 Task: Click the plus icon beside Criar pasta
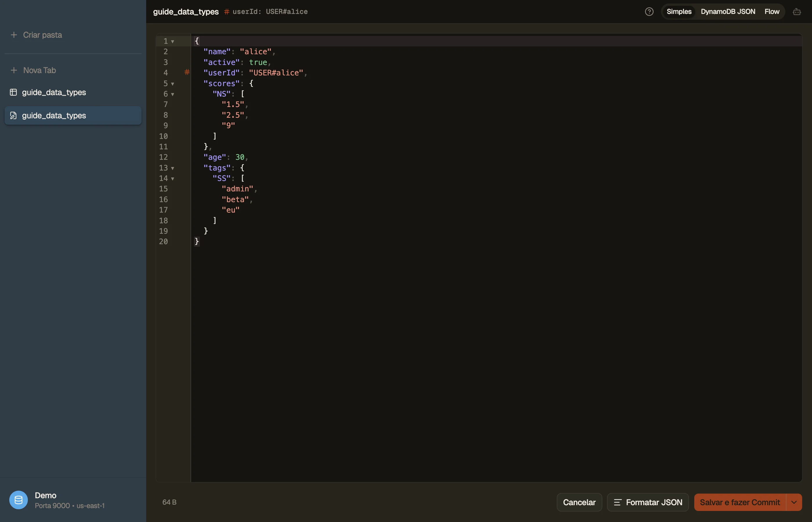[14, 35]
